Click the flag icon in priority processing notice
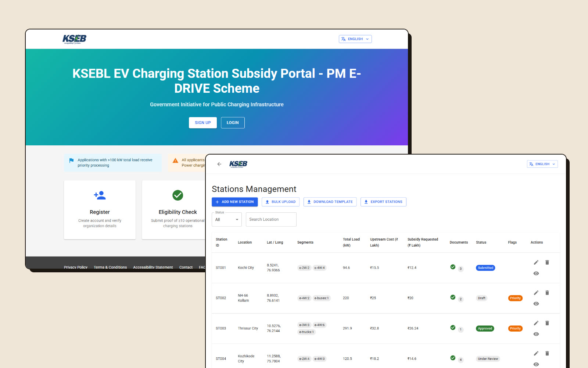 [71, 160]
